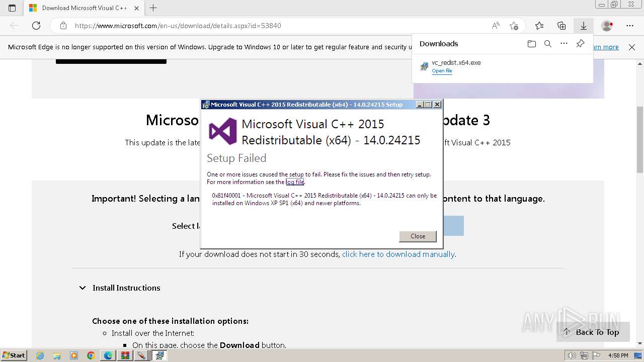Image resolution: width=644 pixels, height=362 pixels.
Task: Open more options in the Downloads panel
Action: 564,44
